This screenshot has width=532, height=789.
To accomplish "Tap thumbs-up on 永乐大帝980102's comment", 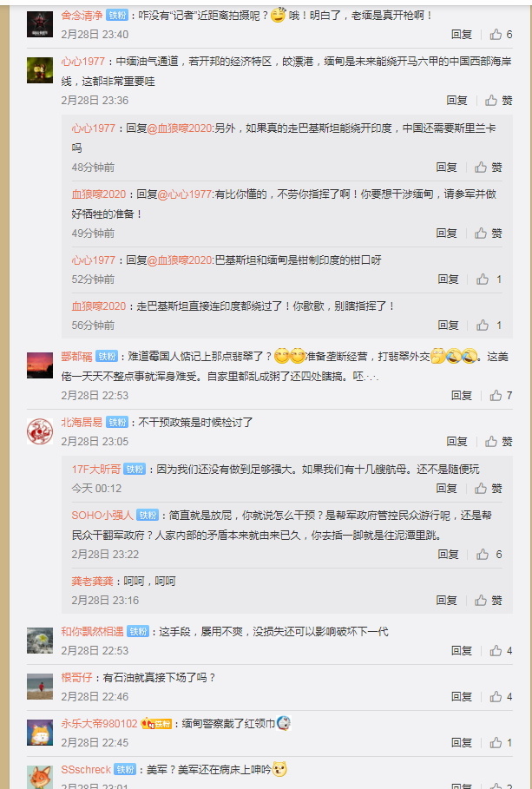I will pyautogui.click(x=501, y=743).
